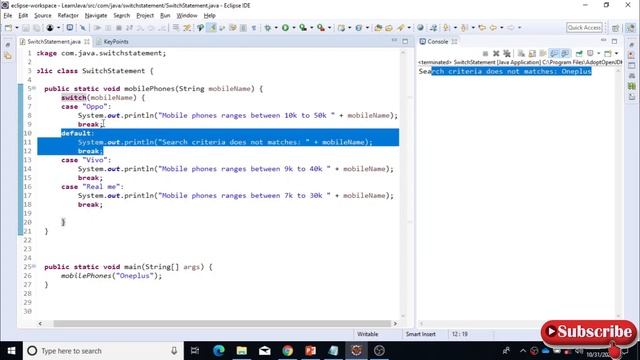Open the Refactor menu

click(x=68, y=16)
